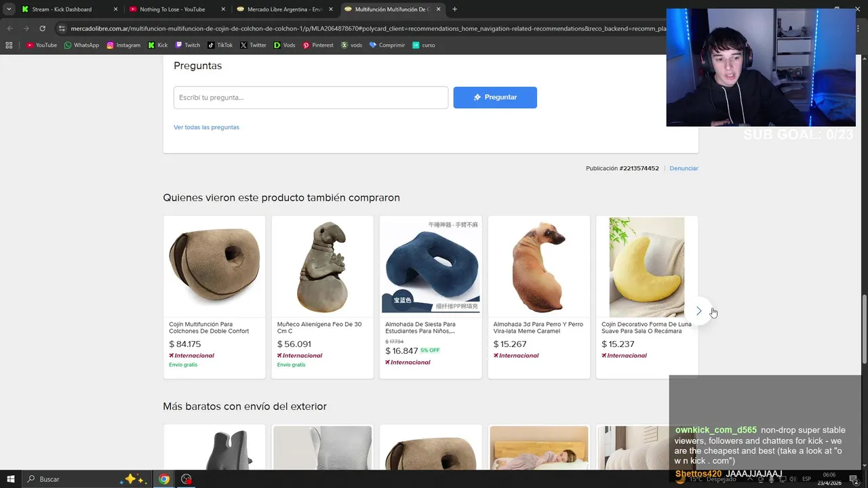Open Almohada 3d Para Perro image
This screenshot has width=868, height=488.
(539, 266)
